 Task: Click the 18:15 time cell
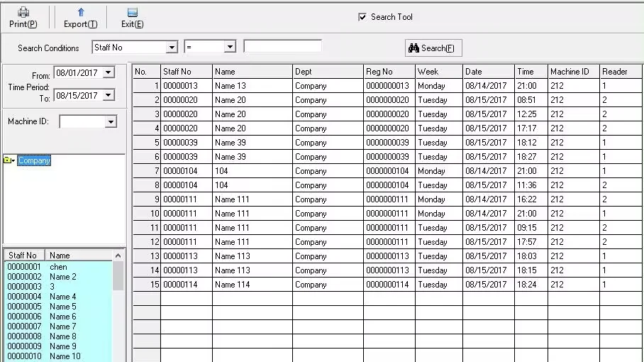[531, 270]
